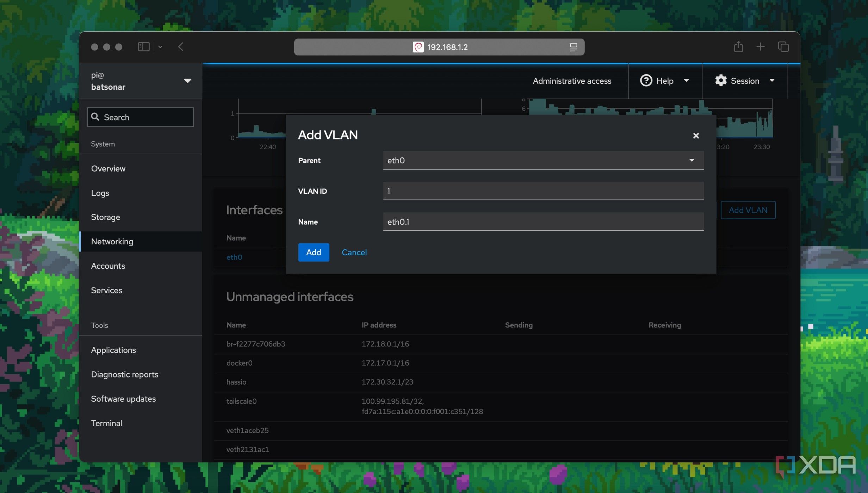Open Diagnostic reports

pos(125,374)
